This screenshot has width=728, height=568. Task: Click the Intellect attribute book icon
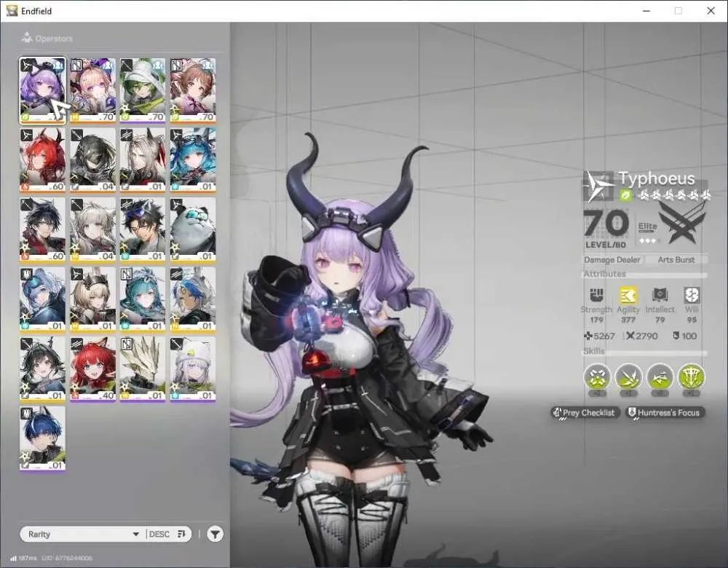pyautogui.click(x=660, y=295)
